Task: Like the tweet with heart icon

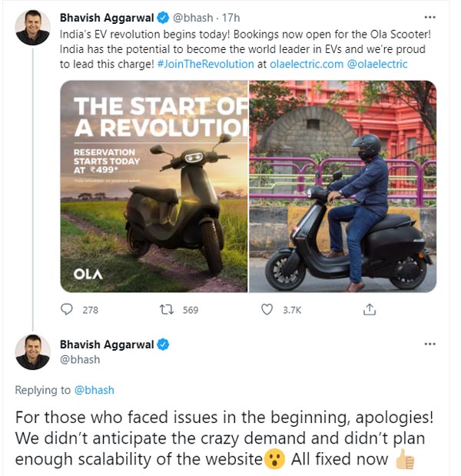Action: point(267,309)
